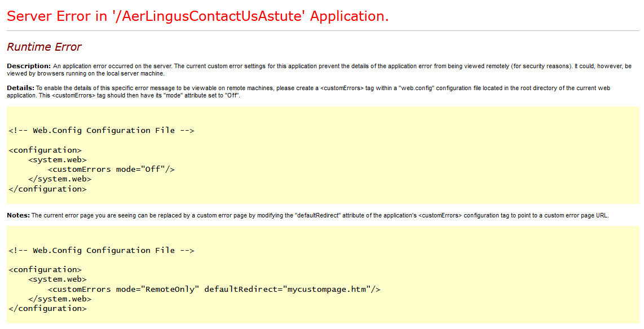Select the bold "Description:" label

pyautogui.click(x=29, y=66)
